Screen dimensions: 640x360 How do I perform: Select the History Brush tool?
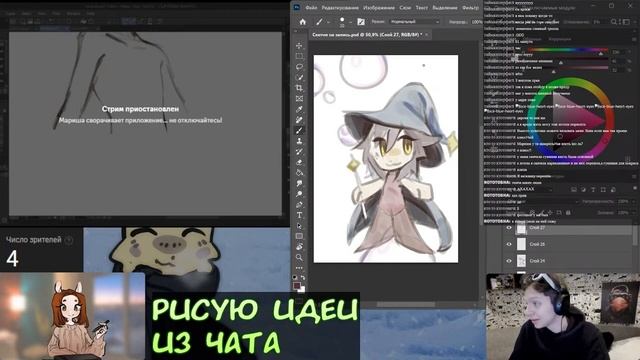299,151
